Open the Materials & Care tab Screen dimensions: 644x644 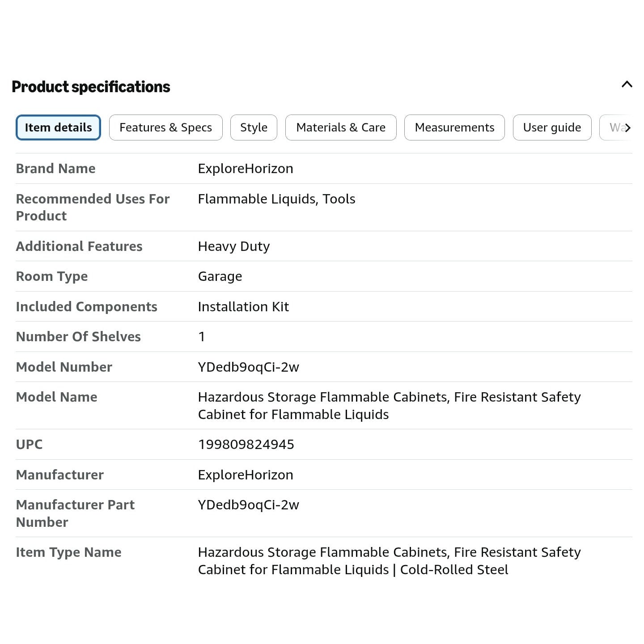(x=341, y=127)
